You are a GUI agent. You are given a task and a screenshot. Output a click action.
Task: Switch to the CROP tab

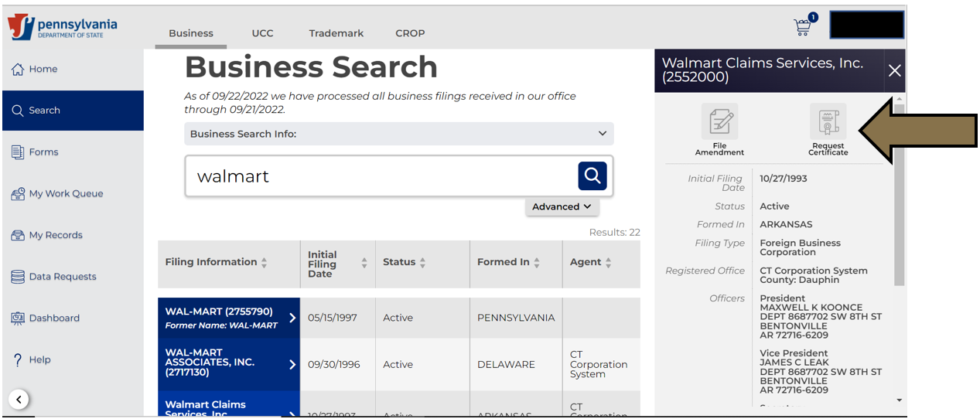410,33
